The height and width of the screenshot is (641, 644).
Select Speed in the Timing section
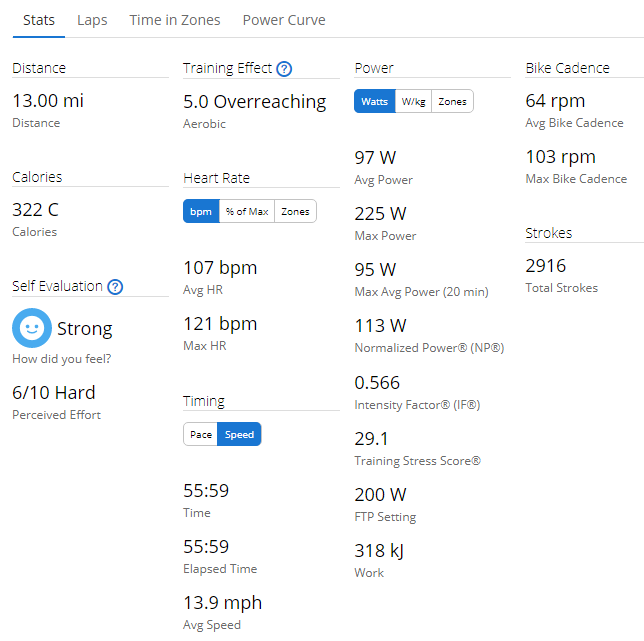(x=239, y=435)
